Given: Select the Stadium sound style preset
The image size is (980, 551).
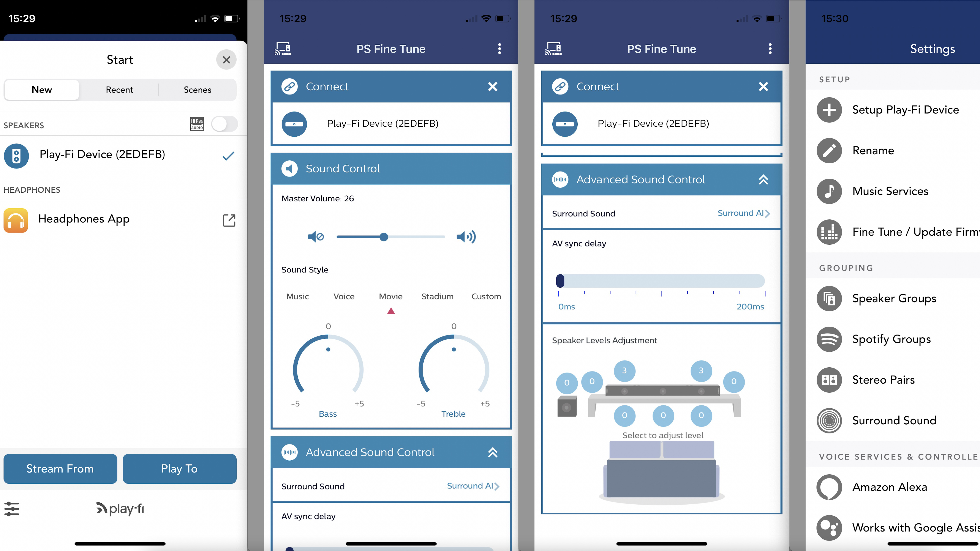Looking at the screenshot, I should [x=437, y=296].
